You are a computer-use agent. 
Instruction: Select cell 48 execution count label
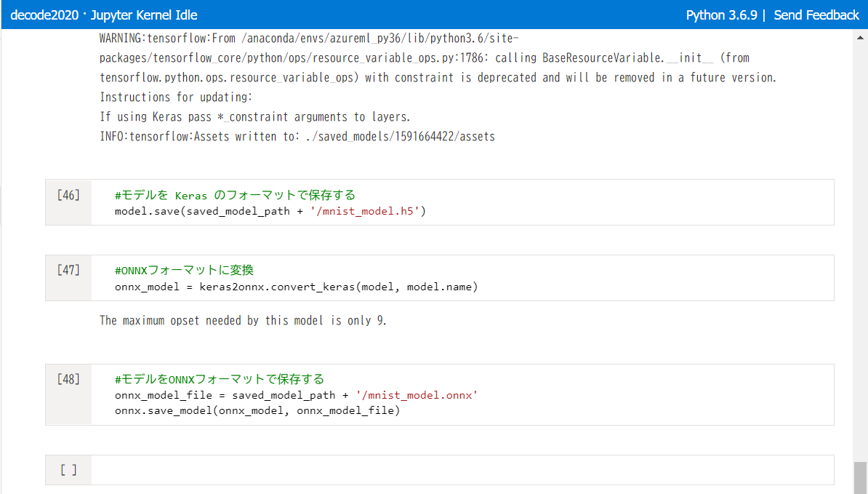coord(68,379)
